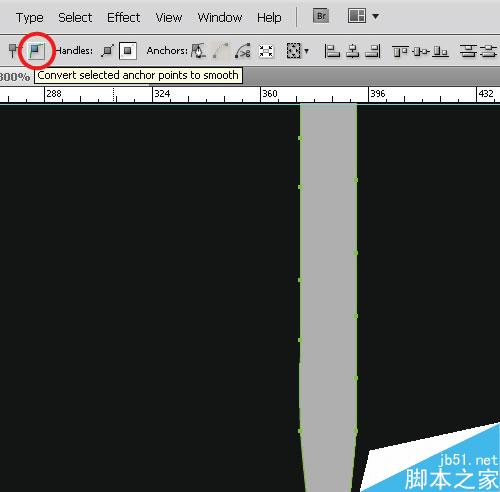Viewport: 500px width, 492px height.
Task: Click Isolate selected object icon
Action: [266, 51]
